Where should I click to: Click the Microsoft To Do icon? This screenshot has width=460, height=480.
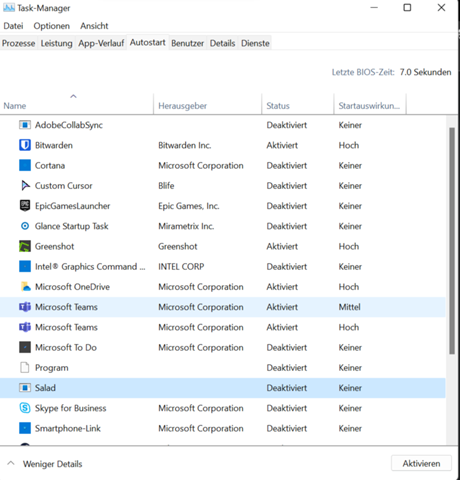[x=25, y=347]
